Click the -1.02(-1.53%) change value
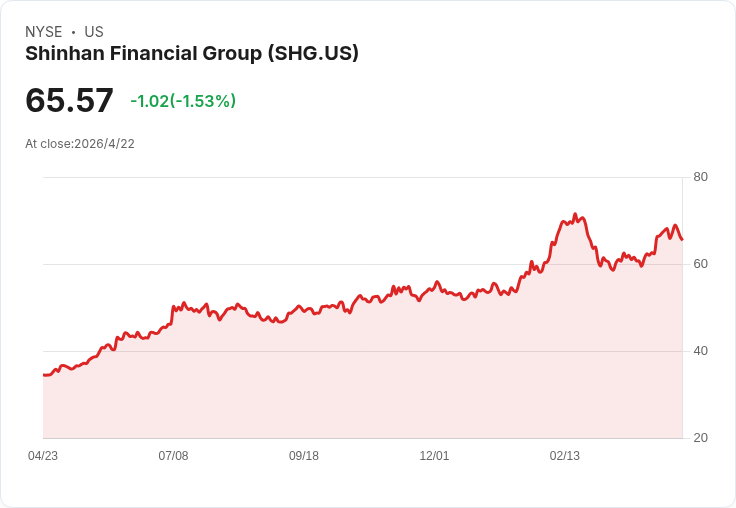This screenshot has width=736, height=508. (x=183, y=101)
